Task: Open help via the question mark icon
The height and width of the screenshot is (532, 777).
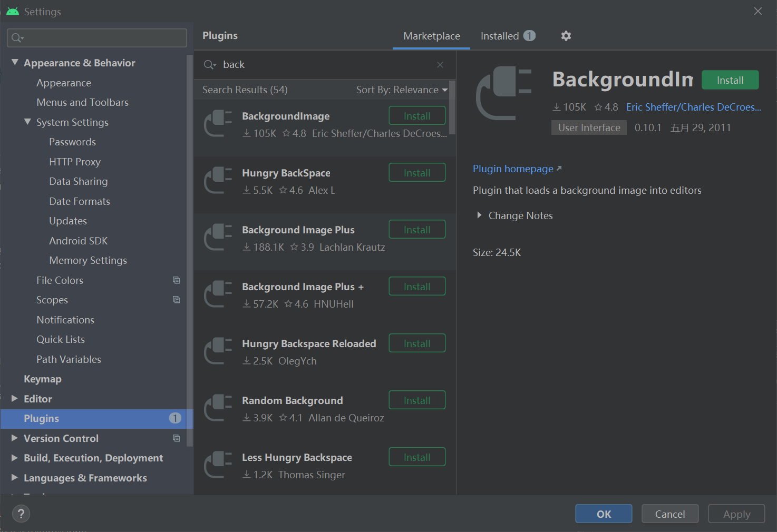Action: [21, 514]
